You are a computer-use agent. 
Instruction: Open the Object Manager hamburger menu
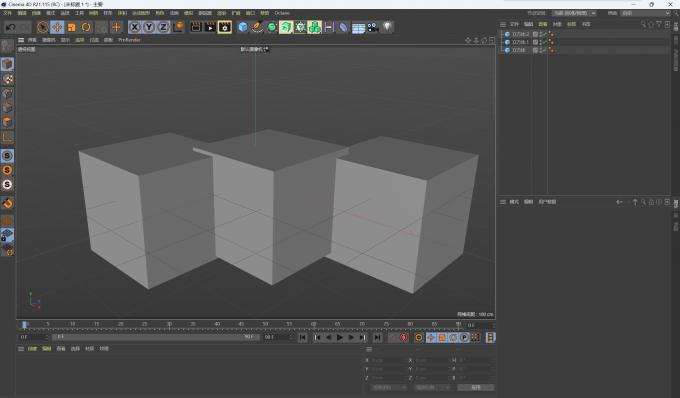503,24
